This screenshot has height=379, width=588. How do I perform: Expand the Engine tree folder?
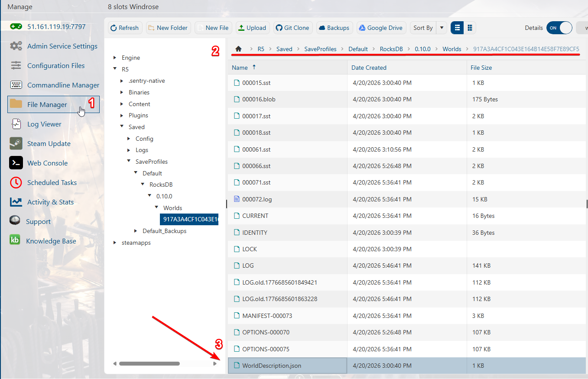coord(115,58)
